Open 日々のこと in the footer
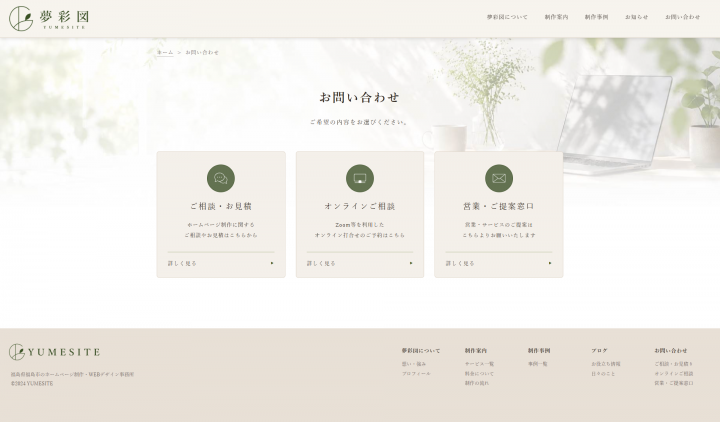The image size is (720, 422). point(603,374)
